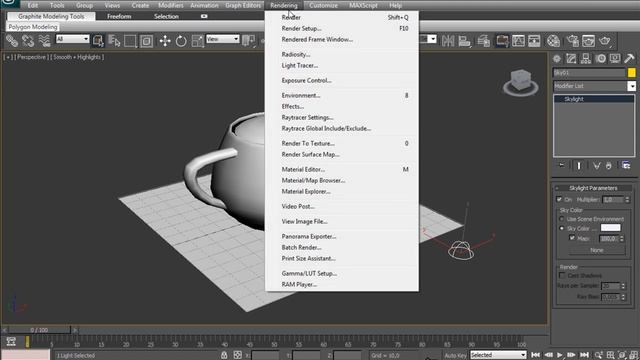
Task: Click Configure Modifier Sets icon
Action: (626, 165)
